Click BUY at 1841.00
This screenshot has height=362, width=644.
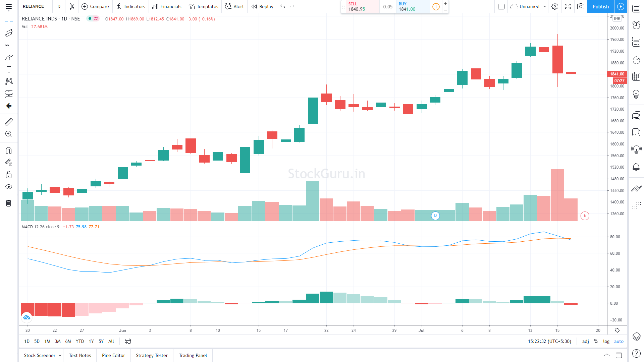[413, 7]
